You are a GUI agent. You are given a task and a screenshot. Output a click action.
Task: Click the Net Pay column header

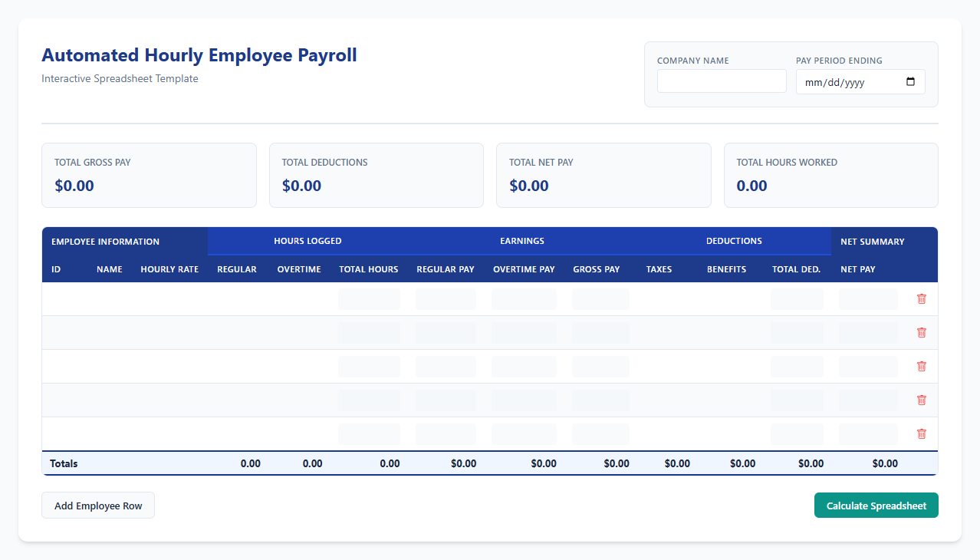click(858, 269)
